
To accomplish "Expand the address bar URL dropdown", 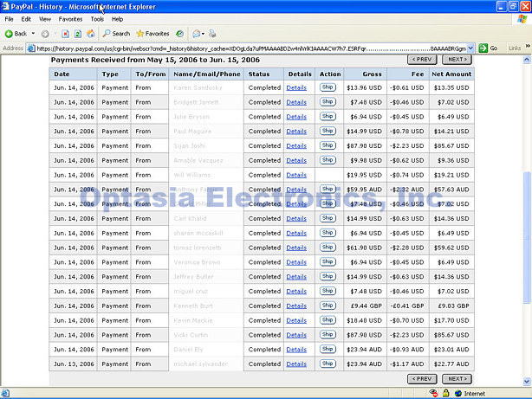I will pos(470,48).
